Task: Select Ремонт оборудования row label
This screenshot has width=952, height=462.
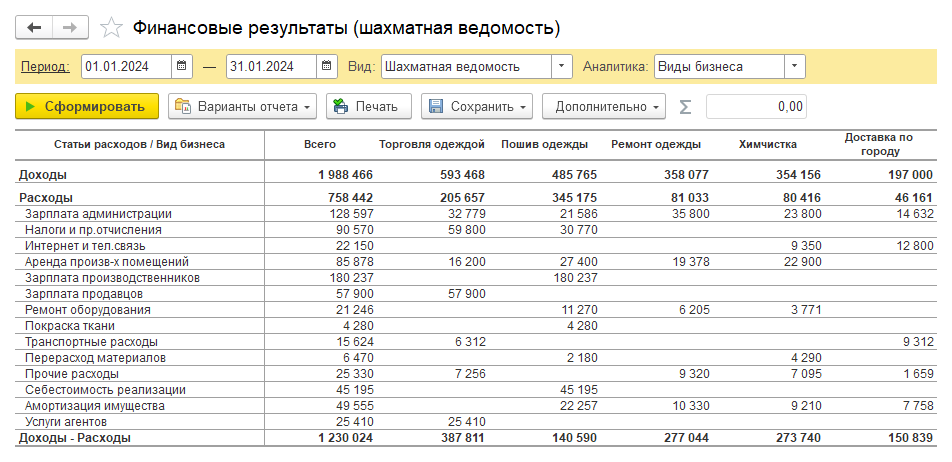Action: [x=87, y=310]
